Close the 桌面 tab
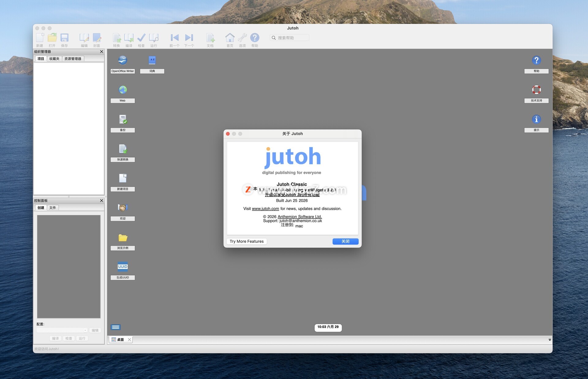The width and height of the screenshot is (588, 379). (x=130, y=339)
